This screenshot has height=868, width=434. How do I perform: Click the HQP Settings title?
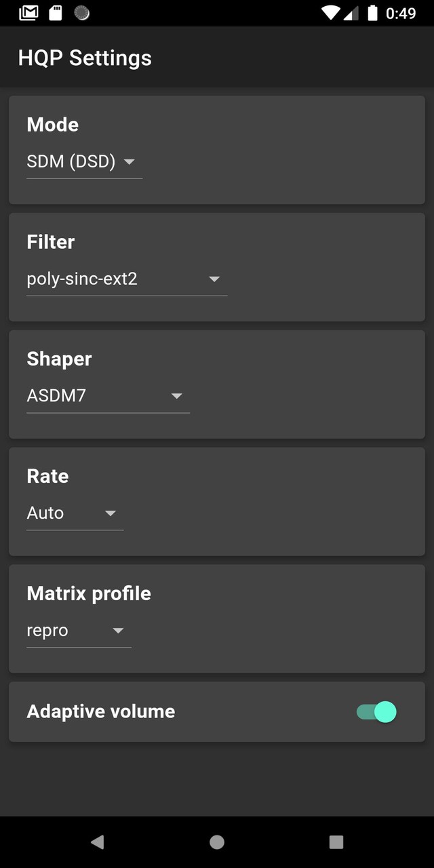(84, 58)
